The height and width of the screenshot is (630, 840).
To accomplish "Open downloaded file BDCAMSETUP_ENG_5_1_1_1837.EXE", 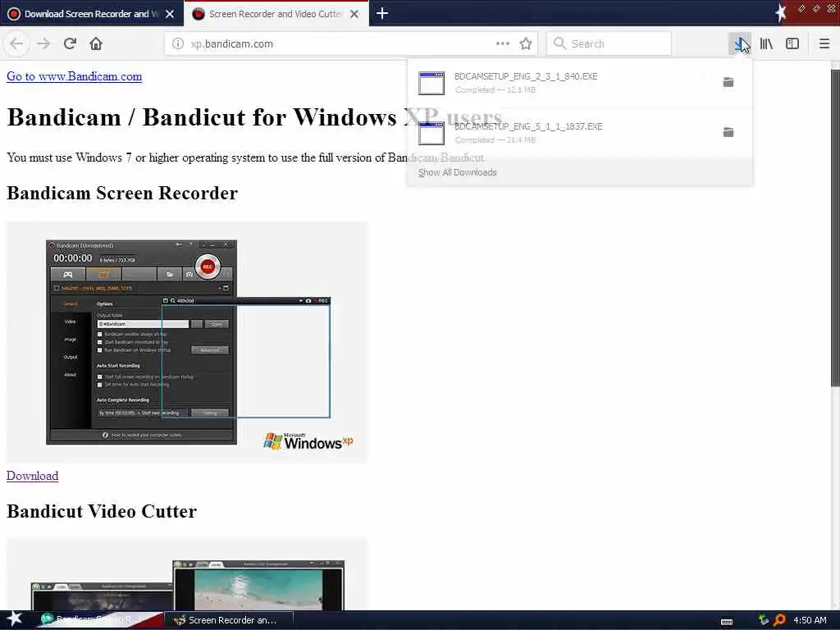I will click(557, 132).
